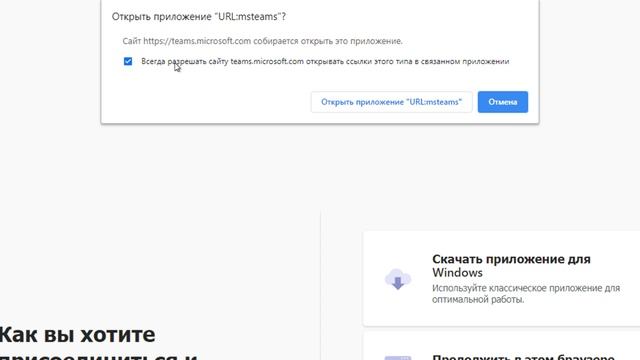Click the https://teams.microsoft.com site text in dialog
This screenshot has height=360, width=640.
pyautogui.click(x=197, y=41)
